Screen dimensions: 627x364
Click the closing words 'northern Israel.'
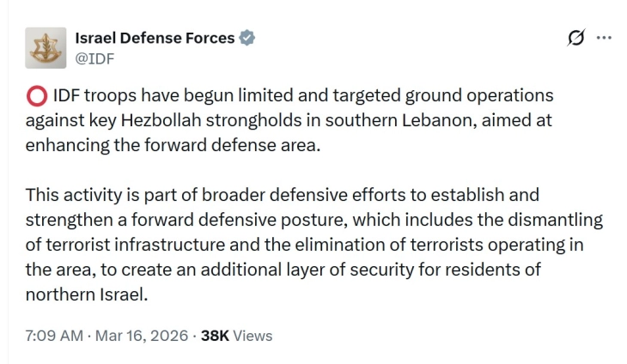[87, 294]
